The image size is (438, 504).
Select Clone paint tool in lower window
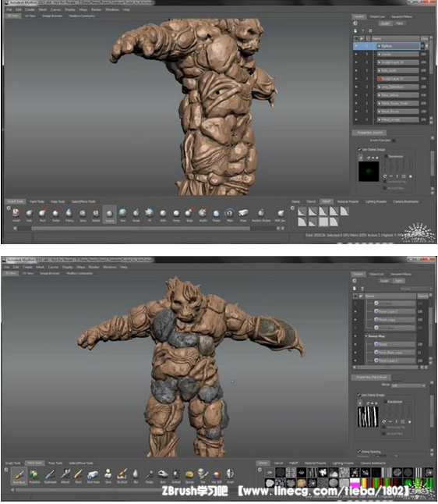108,476
